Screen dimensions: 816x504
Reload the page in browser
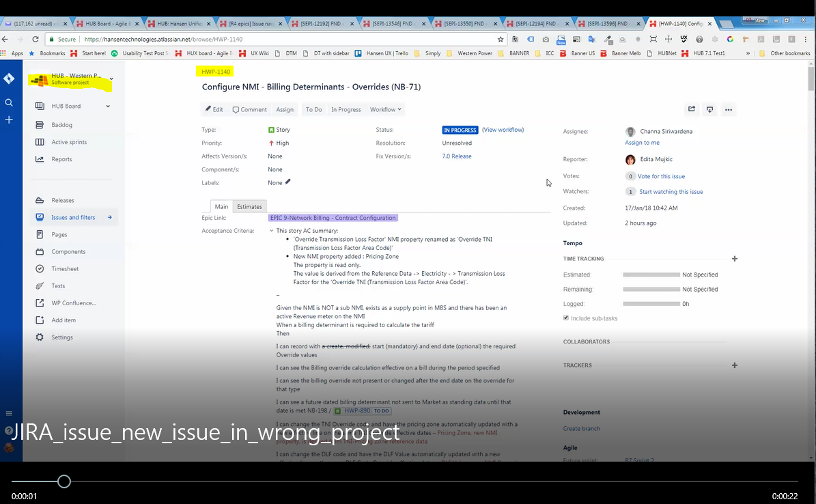click(36, 39)
